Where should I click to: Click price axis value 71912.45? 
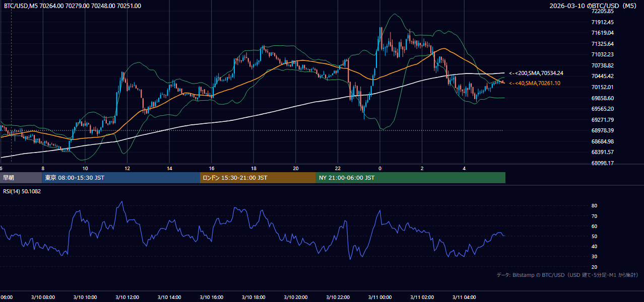[603, 22]
